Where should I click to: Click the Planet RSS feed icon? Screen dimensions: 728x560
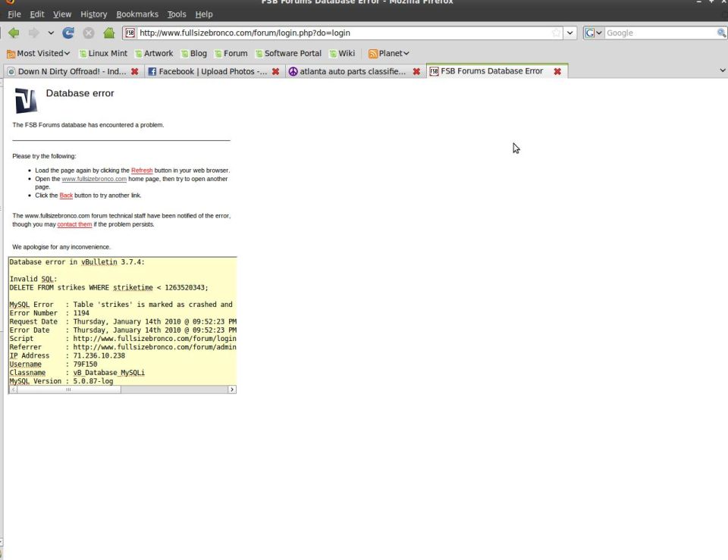(x=372, y=54)
